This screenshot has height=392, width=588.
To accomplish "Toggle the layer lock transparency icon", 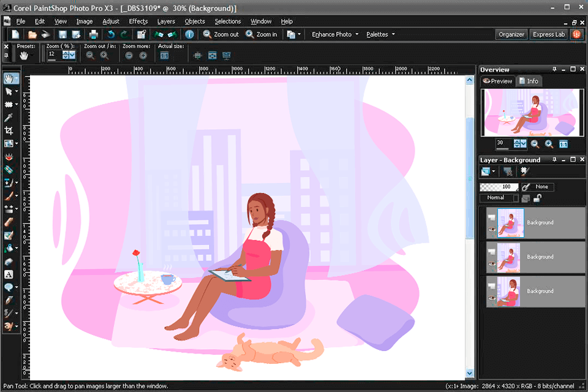I will 537,198.
